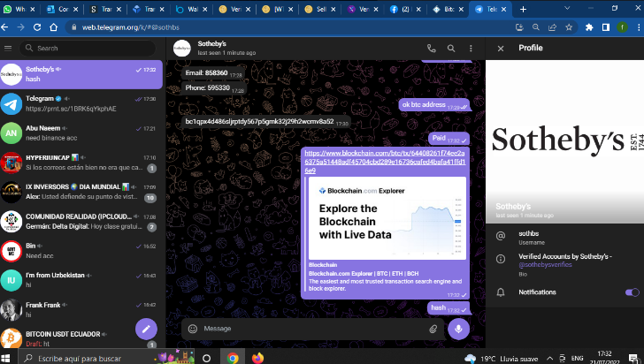Open the COMUNIDAD REALIDAD chat
The width and height of the screenshot is (644, 364).
click(x=81, y=222)
